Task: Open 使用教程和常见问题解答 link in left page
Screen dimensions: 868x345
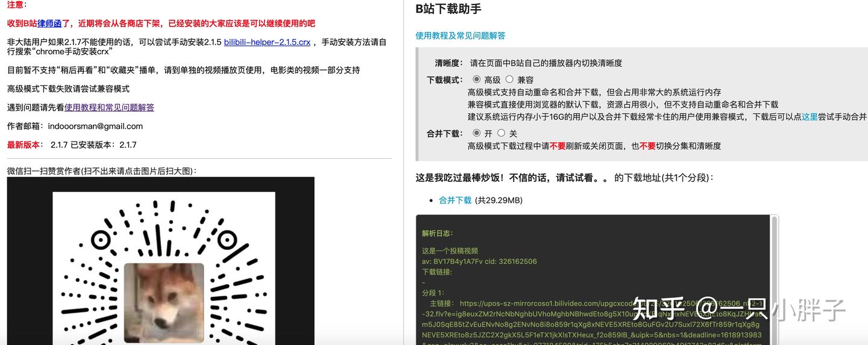Action: pyautogui.click(x=109, y=107)
